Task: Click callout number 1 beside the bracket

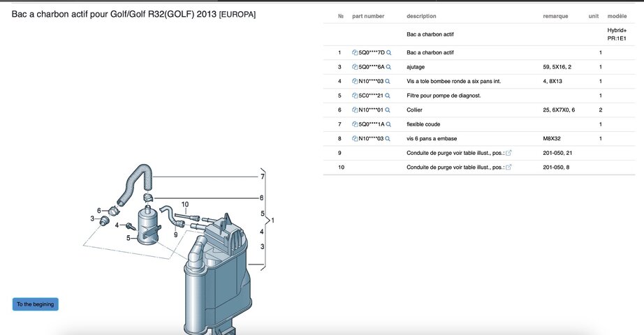Action: [x=272, y=221]
